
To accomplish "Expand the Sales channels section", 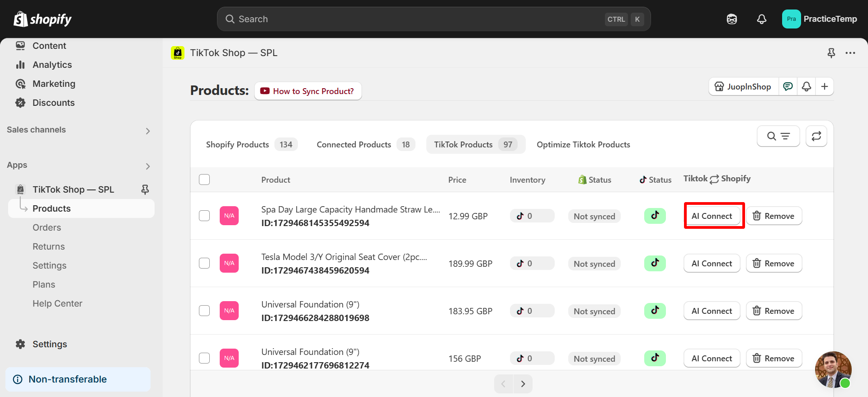I will coord(148,131).
